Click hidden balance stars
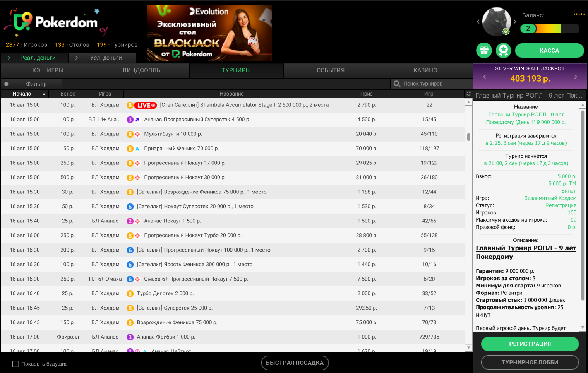The height and width of the screenshot is (373, 588). point(579,15)
